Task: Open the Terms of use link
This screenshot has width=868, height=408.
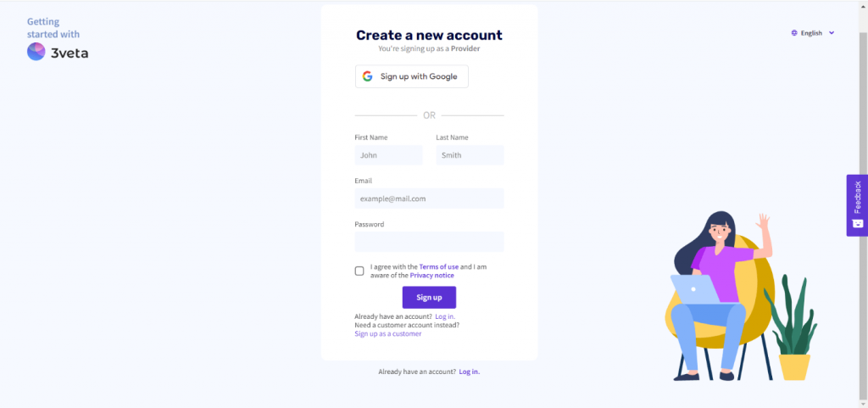Action: pyautogui.click(x=439, y=267)
